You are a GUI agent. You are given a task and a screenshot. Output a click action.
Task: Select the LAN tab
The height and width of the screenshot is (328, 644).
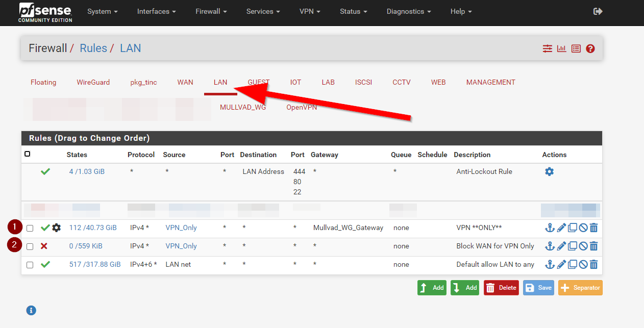[220, 82]
